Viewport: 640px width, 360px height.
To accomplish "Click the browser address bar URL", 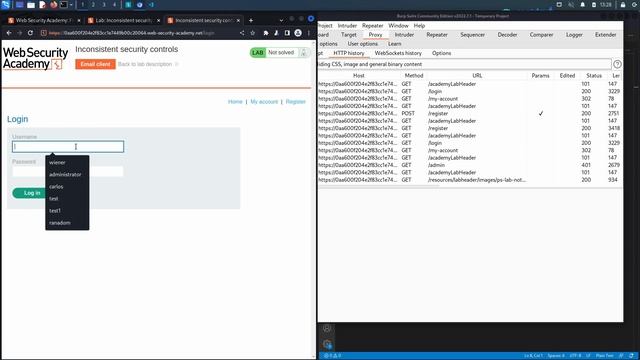I will [x=131, y=33].
